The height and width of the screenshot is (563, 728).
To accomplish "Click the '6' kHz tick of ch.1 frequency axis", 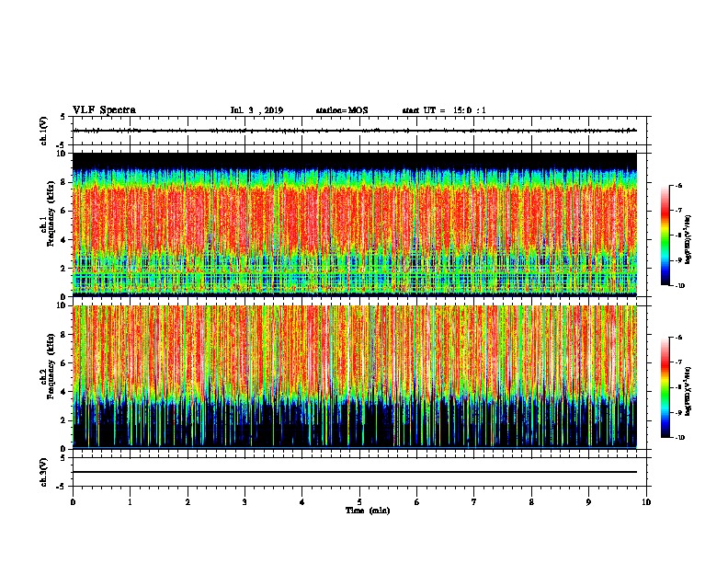I will coord(64,211).
